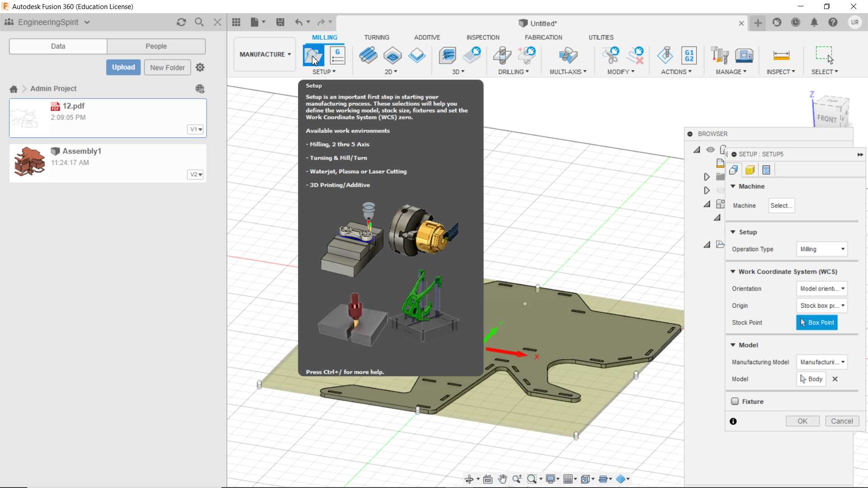Open the notifications bell icon
This screenshot has height=488, width=868.
tap(814, 22)
